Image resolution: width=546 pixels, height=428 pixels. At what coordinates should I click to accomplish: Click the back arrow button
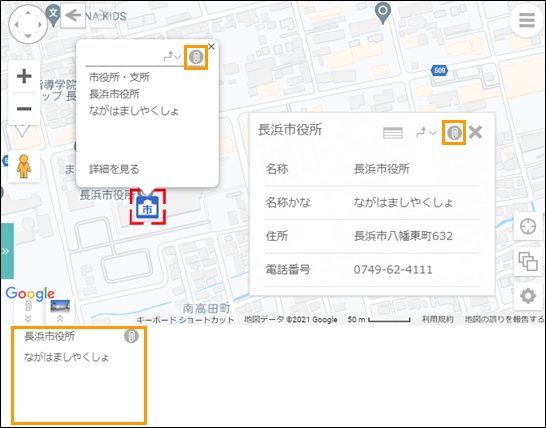pyautogui.click(x=73, y=15)
